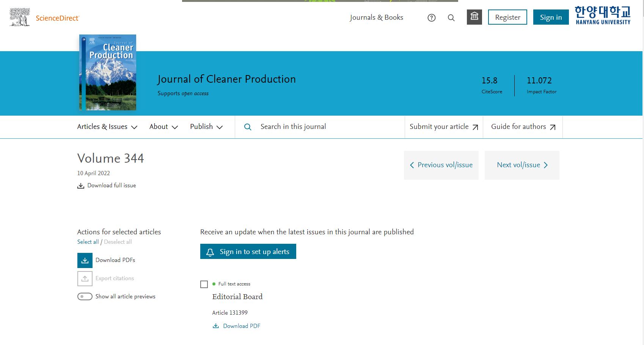
Task: Click the Journal of Cleaner Production cover thumbnail
Action: coord(108,72)
